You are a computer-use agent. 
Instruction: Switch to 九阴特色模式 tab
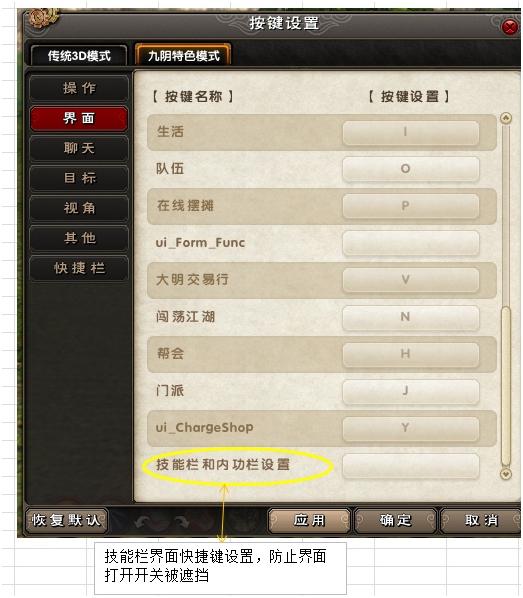[183, 56]
